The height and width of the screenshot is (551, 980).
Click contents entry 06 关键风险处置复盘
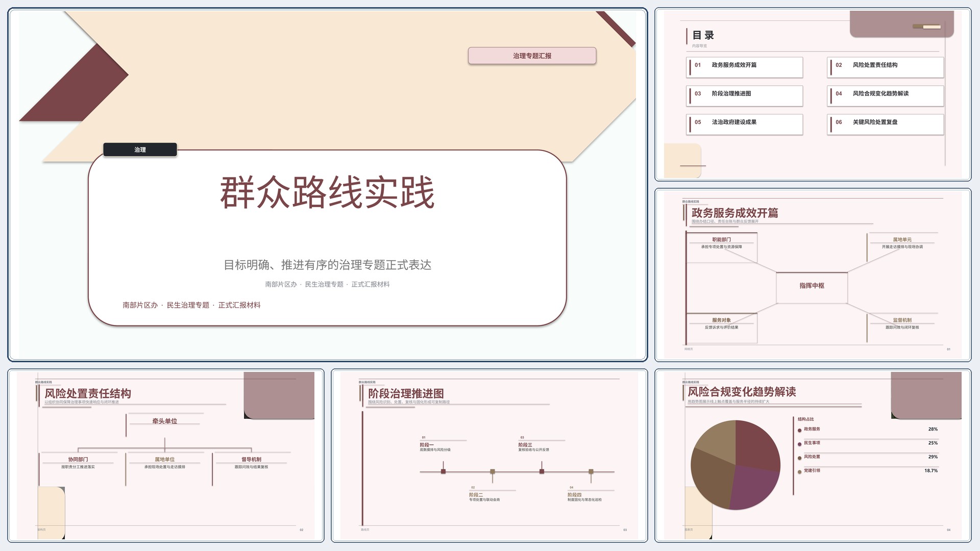[x=885, y=124]
